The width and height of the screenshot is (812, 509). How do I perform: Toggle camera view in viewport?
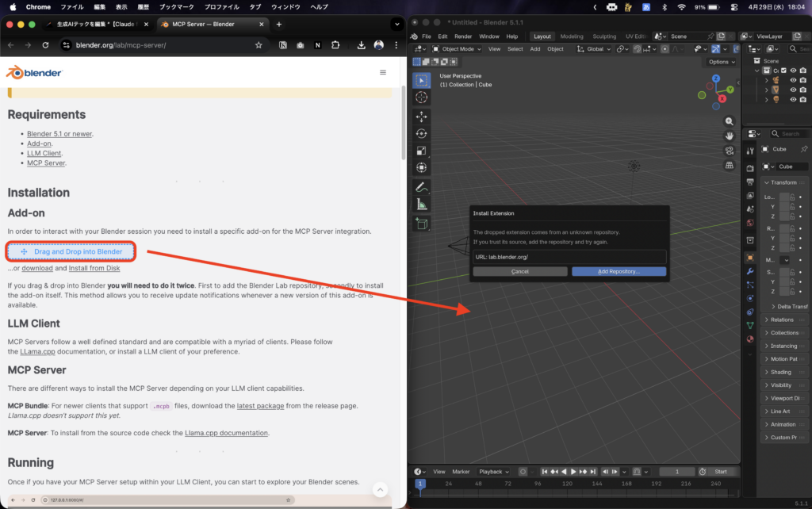pos(730,151)
